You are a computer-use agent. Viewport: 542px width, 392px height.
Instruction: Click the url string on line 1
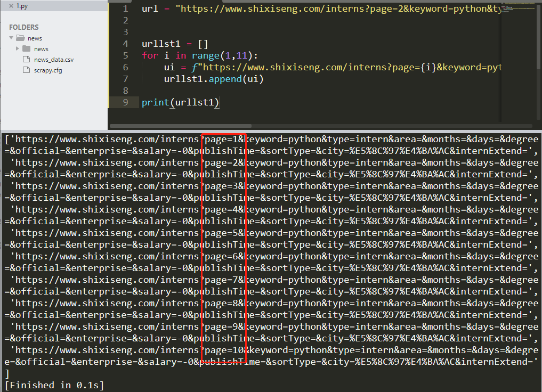[339, 9]
